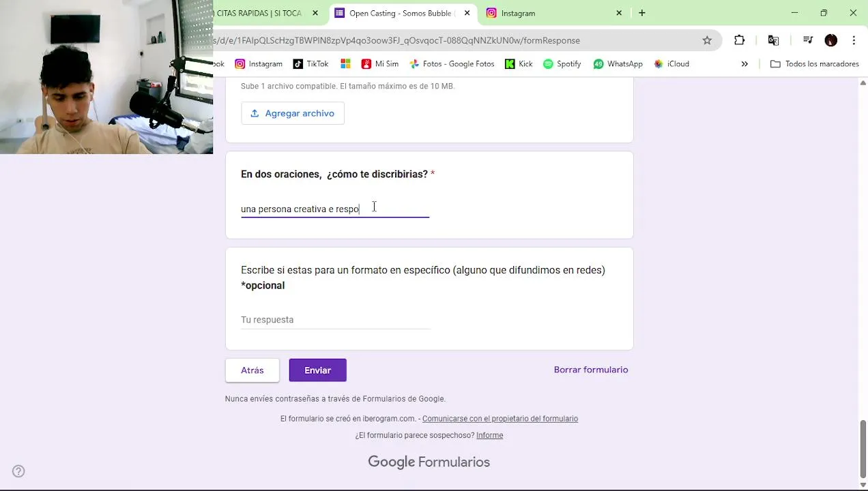The image size is (868, 491).
Task: Open the Fotos - Google Fotos bookmark
Action: click(452, 63)
